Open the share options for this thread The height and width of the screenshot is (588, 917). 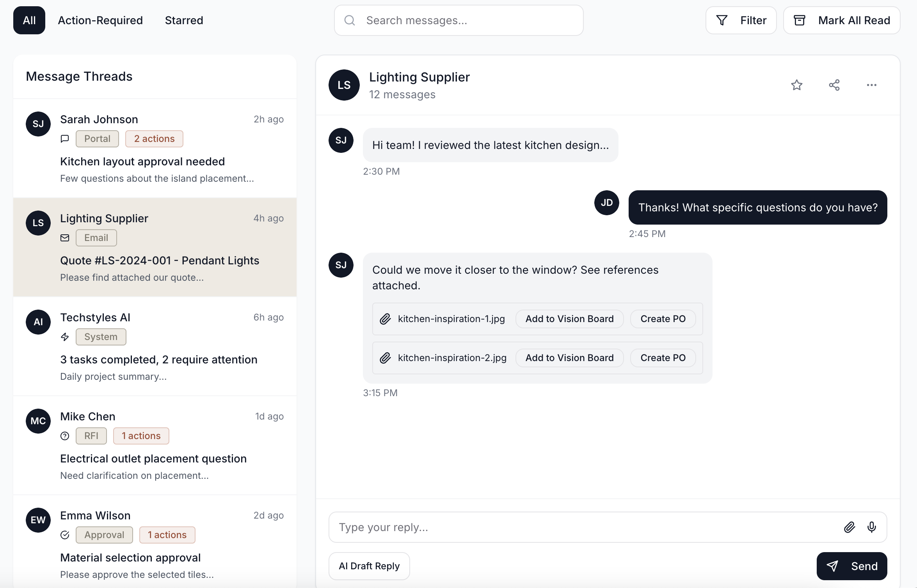(x=834, y=85)
